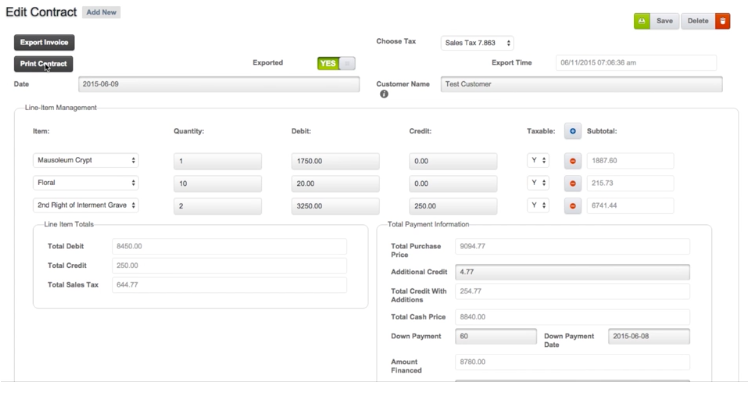
Task: Change Taxable dropdown for Interment Grave row
Action: click(538, 205)
